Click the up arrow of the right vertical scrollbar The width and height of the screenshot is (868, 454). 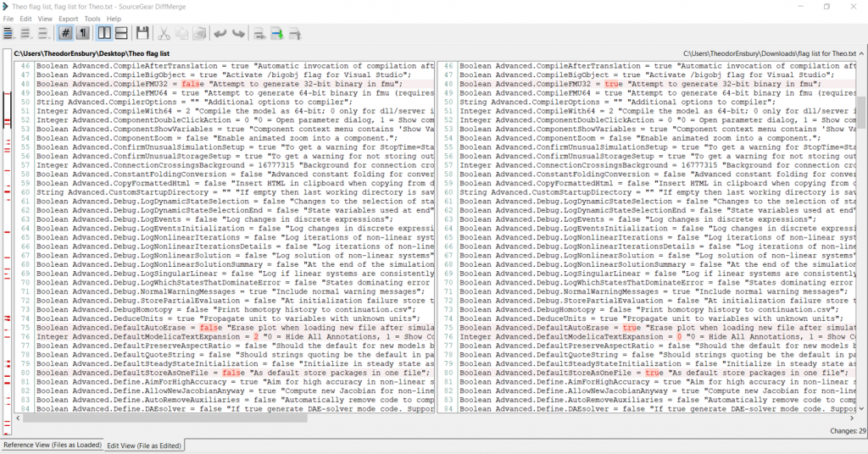pos(861,53)
